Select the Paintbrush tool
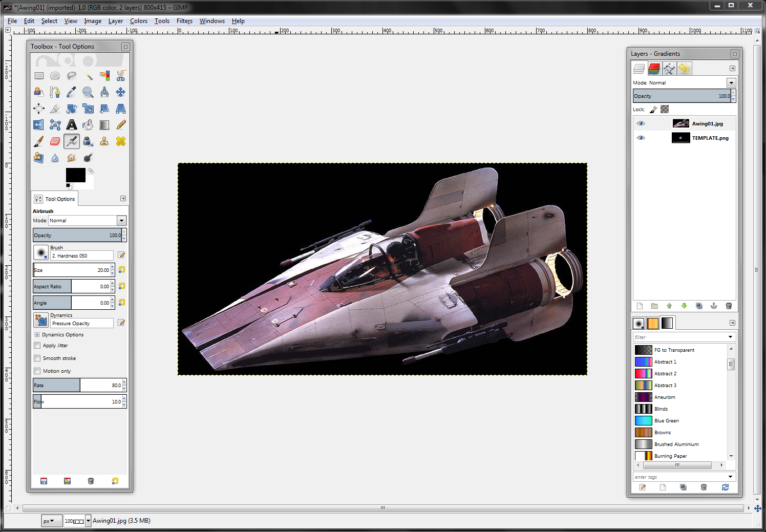The height and width of the screenshot is (532, 766). pos(39,141)
